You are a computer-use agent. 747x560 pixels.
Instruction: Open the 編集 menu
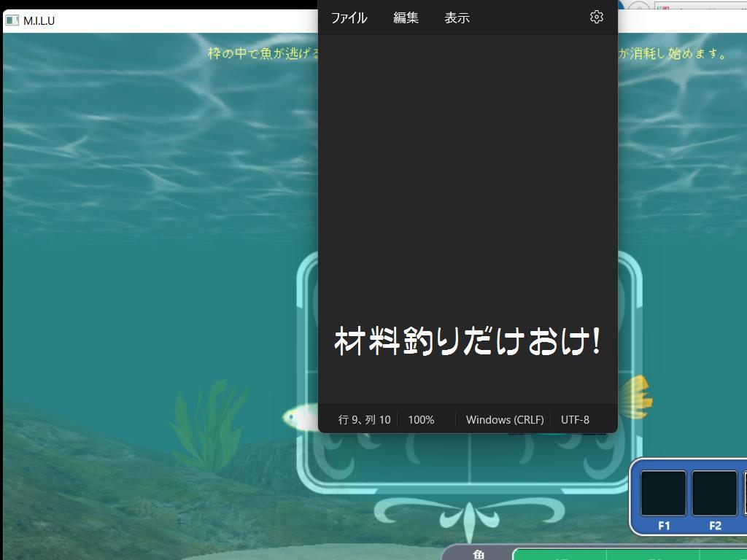[406, 17]
